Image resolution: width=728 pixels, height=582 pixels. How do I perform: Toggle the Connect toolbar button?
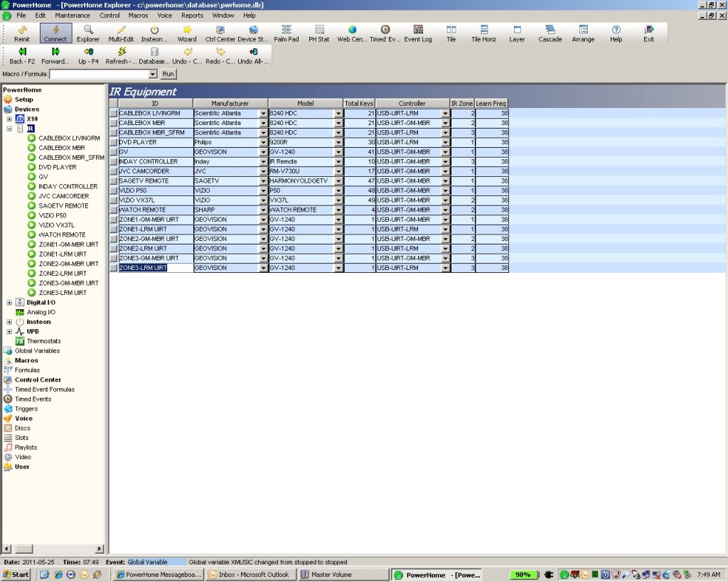[x=55, y=33]
